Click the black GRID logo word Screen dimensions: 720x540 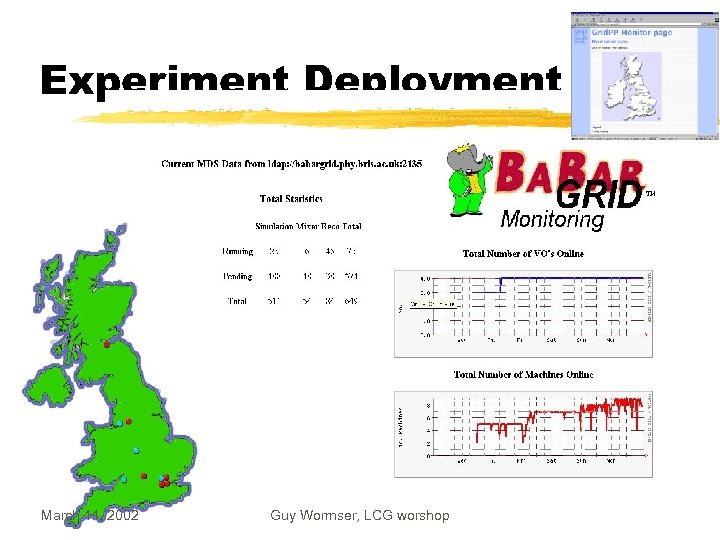tap(598, 193)
